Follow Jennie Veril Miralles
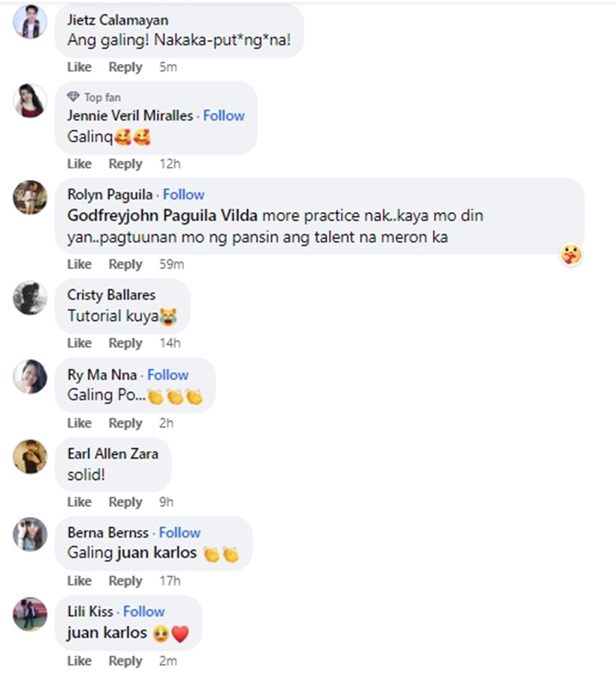This screenshot has height=674, width=616. [224, 116]
